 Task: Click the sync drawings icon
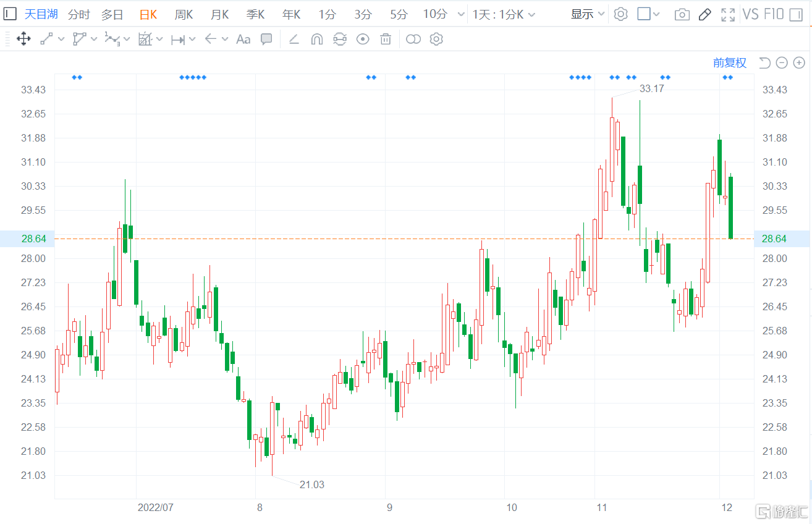click(x=340, y=40)
